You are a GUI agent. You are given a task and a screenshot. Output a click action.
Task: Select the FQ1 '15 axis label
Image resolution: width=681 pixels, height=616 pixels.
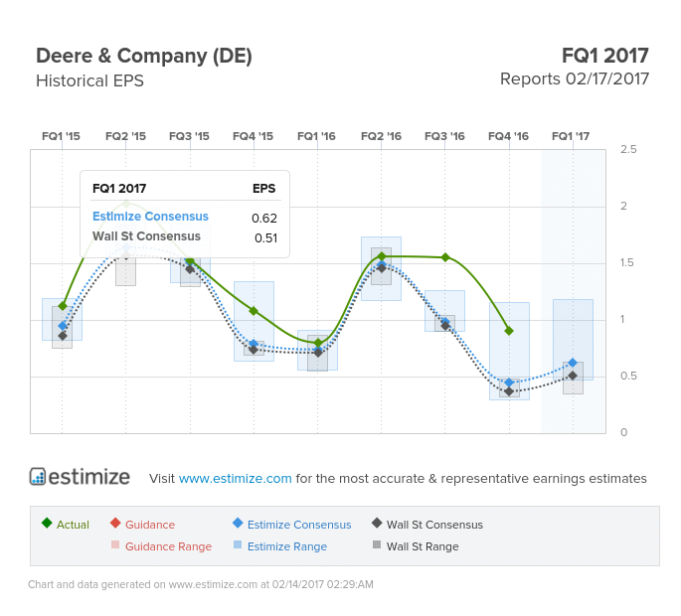pyautogui.click(x=61, y=136)
